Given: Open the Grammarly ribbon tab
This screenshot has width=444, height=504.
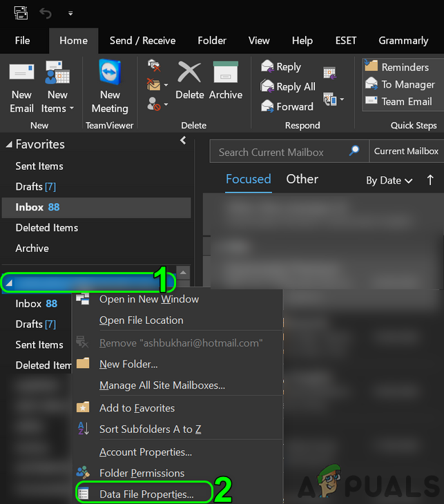Looking at the screenshot, I should click(x=403, y=41).
